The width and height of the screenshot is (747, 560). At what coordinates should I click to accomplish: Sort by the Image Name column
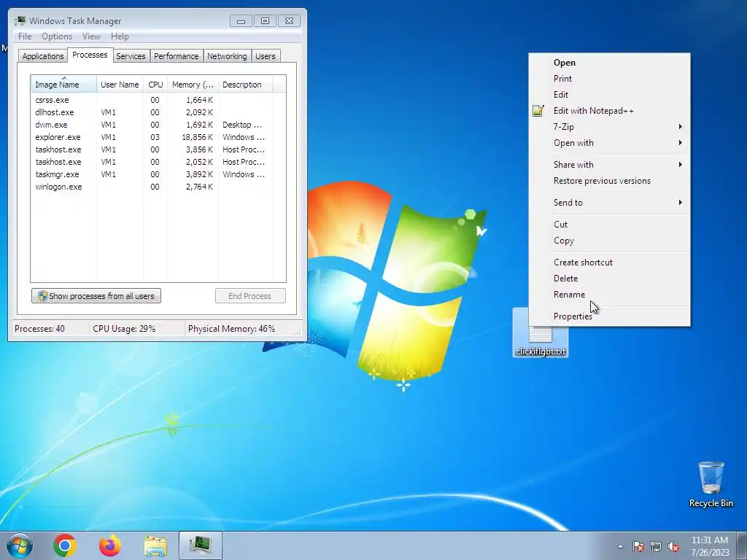(x=64, y=85)
